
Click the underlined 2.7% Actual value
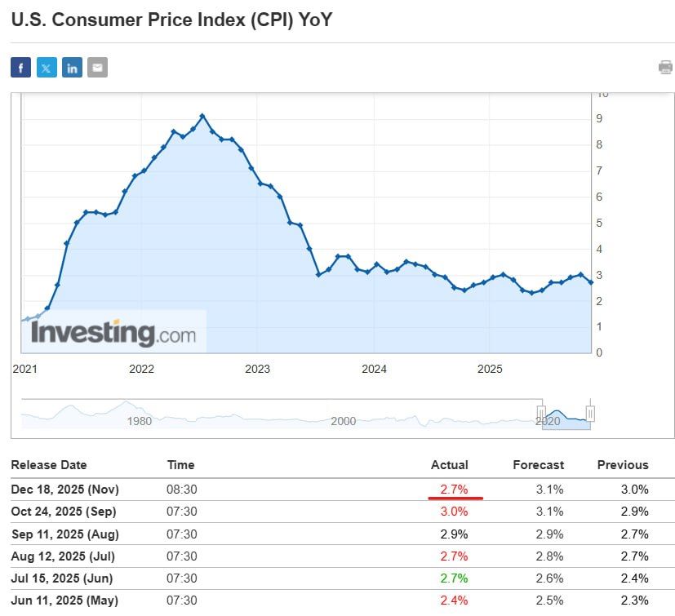click(455, 490)
